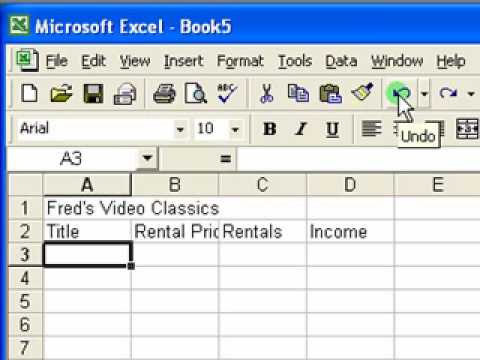
Task: Open Print Preview magnifier icon
Action: [196, 93]
